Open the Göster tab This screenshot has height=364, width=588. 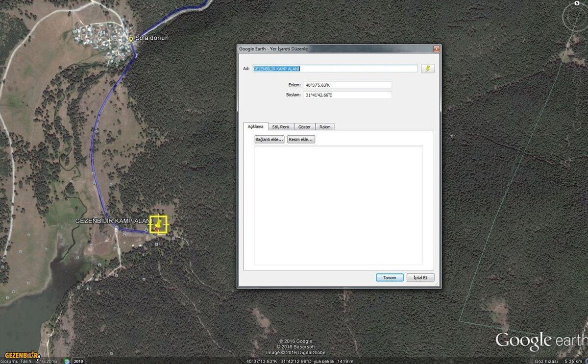304,127
